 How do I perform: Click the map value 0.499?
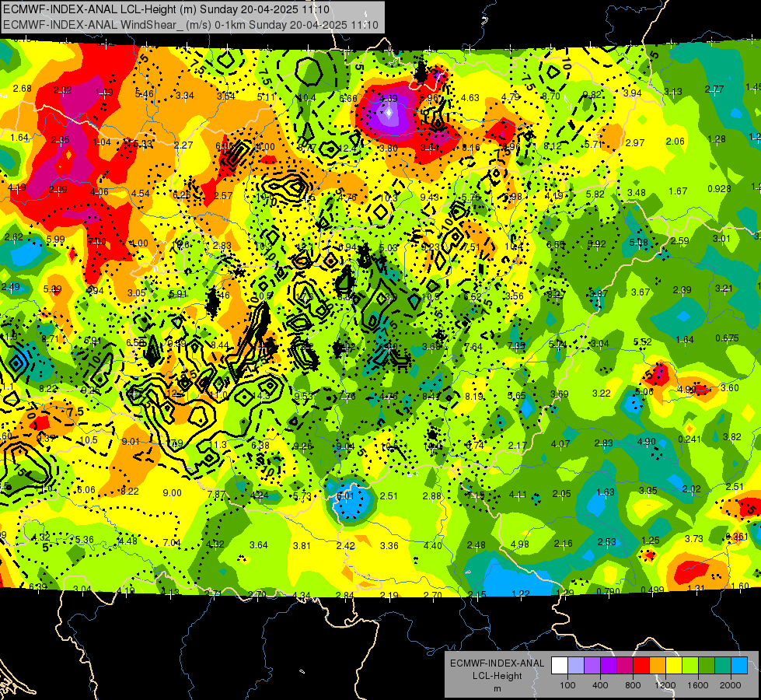pos(652,590)
